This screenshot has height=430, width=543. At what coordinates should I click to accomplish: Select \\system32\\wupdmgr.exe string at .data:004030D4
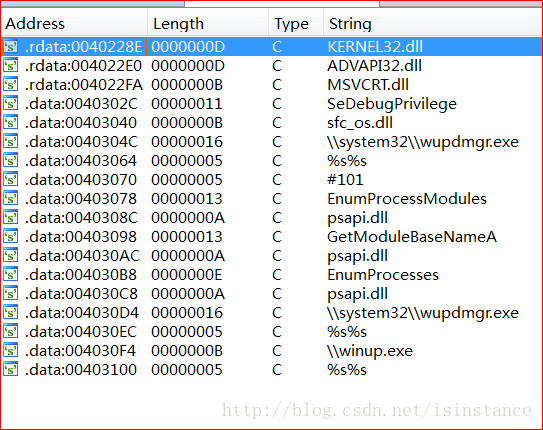coord(423,313)
